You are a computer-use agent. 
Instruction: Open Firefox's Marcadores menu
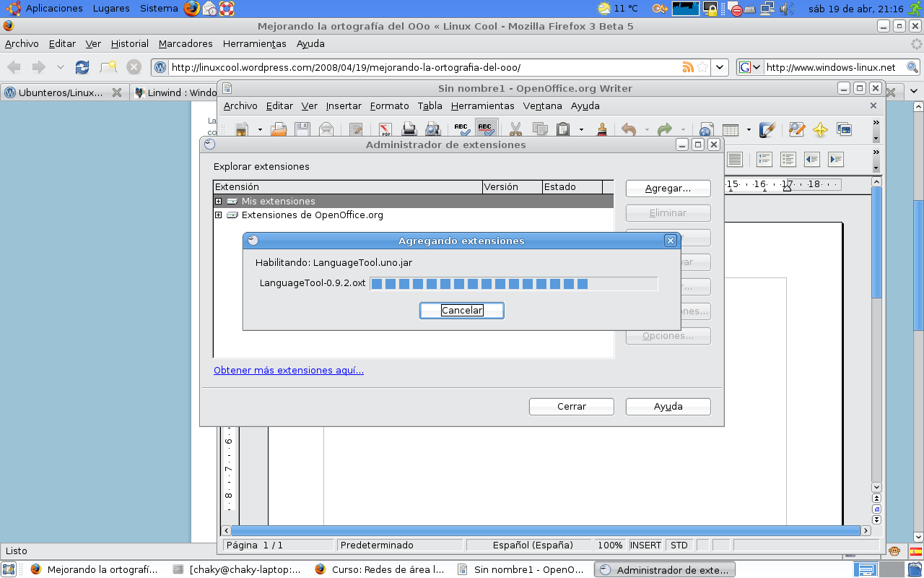pos(186,44)
